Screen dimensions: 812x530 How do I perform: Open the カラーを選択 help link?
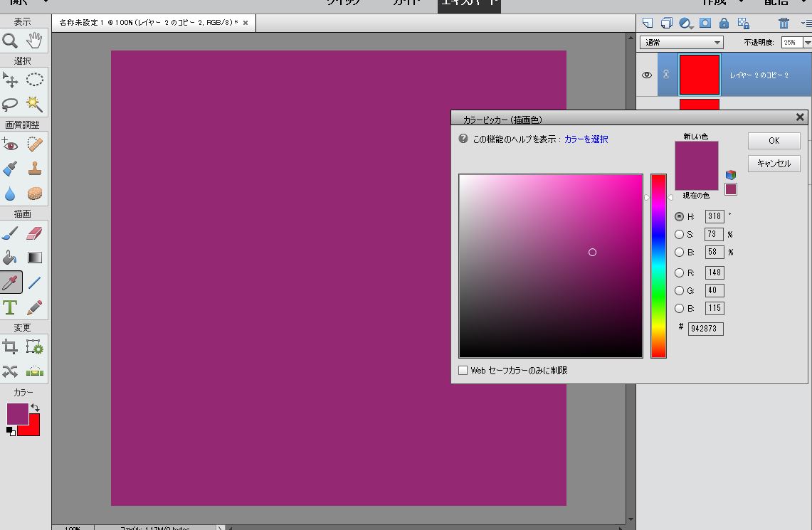point(586,139)
